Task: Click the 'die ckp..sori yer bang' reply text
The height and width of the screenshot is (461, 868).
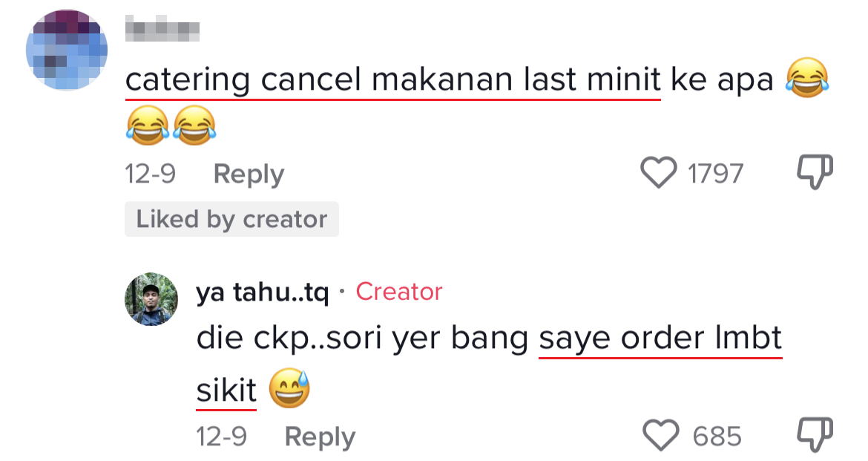Action: 364,339
